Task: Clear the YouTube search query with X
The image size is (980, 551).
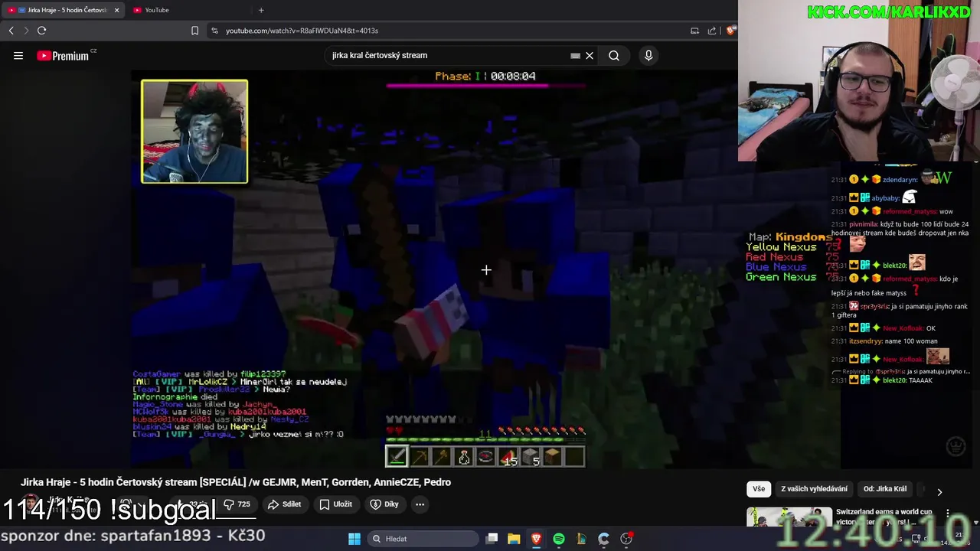Action: 590,55
